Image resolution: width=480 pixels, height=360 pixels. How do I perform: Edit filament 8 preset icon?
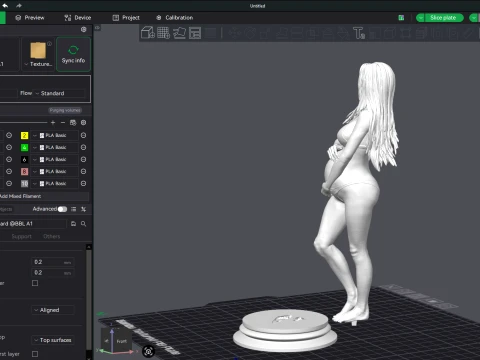[x=83, y=171]
